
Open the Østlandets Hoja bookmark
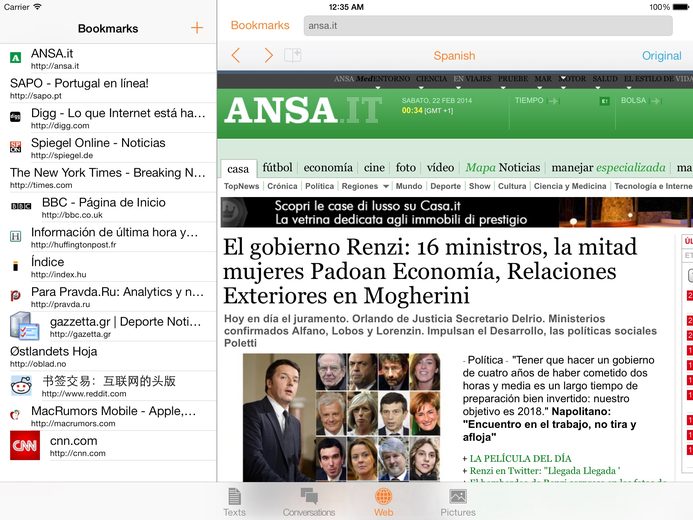coord(108,356)
